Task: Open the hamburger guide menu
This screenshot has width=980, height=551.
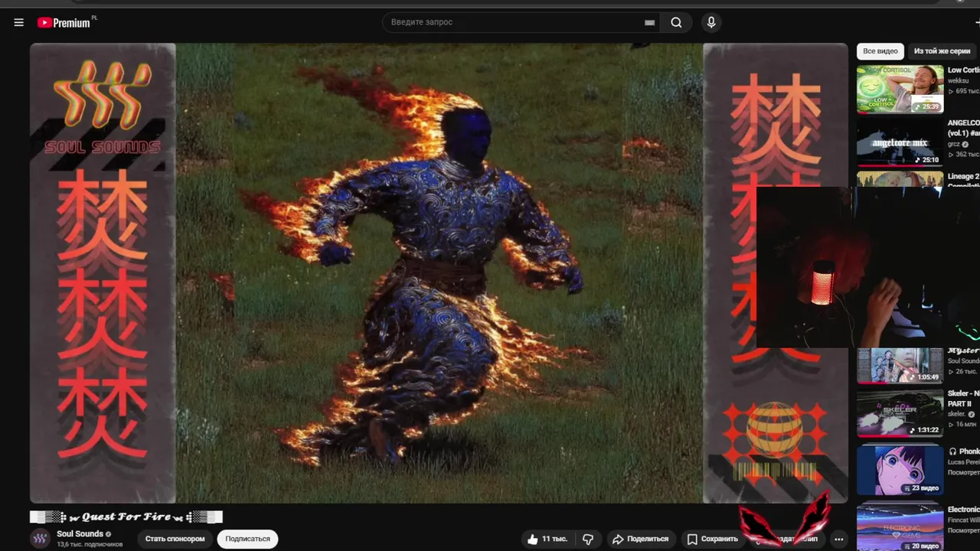Action: tap(18, 22)
